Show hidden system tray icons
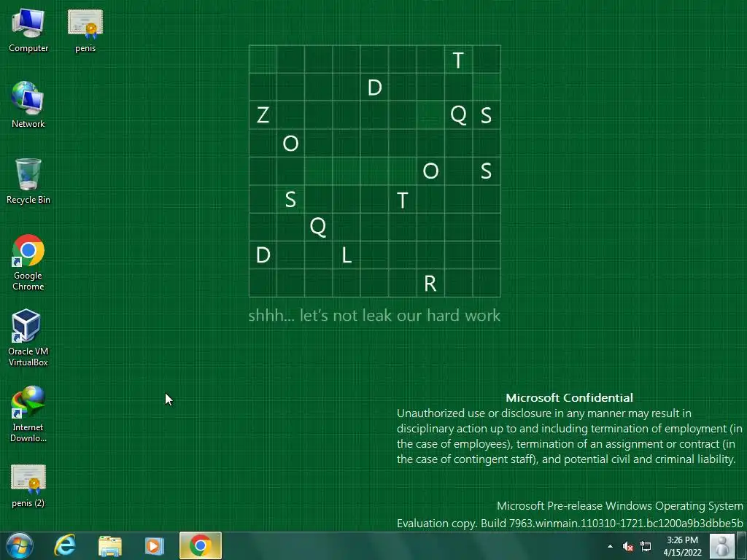 point(611,546)
